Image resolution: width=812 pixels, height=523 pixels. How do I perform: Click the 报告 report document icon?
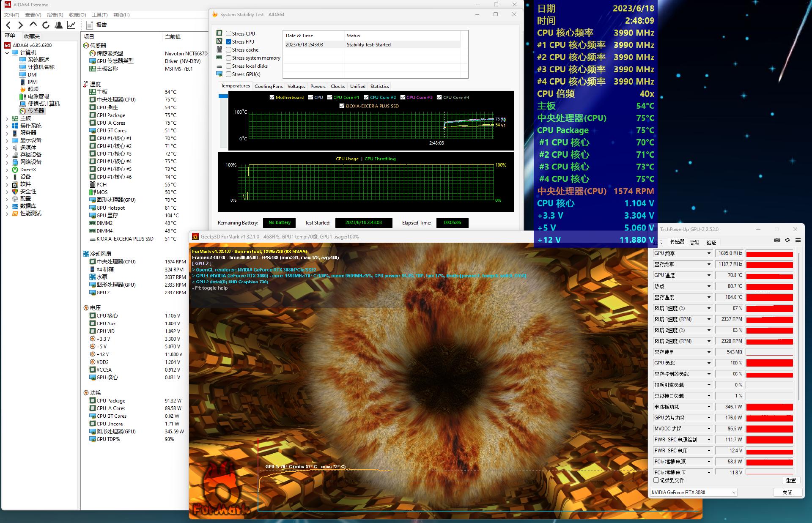[x=90, y=25]
